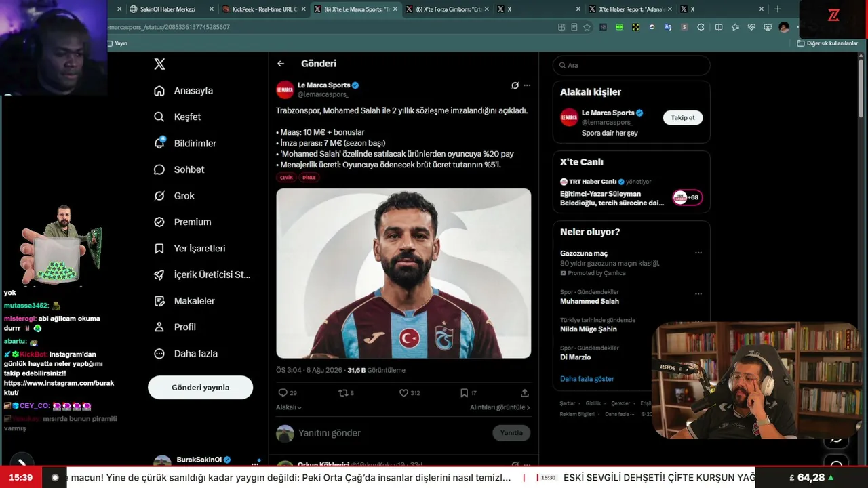Click the browser favorites list icon
The image size is (868, 488).
[735, 27]
